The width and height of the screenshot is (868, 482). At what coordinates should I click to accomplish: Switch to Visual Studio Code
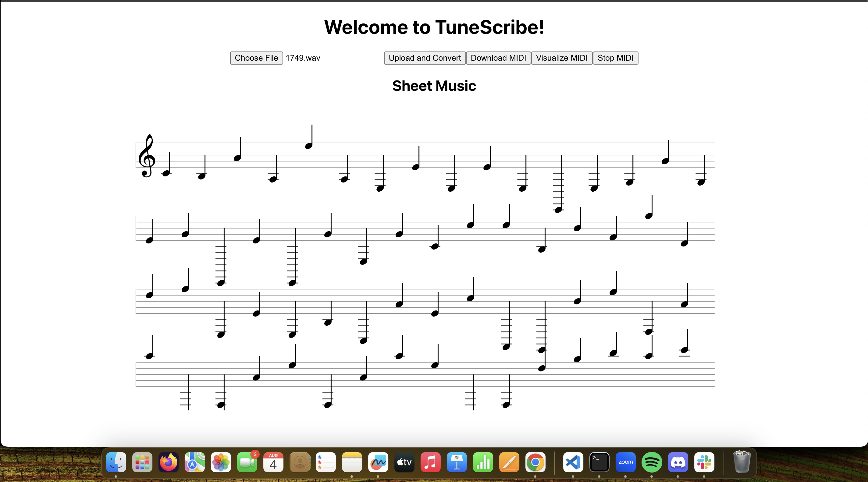(573, 462)
